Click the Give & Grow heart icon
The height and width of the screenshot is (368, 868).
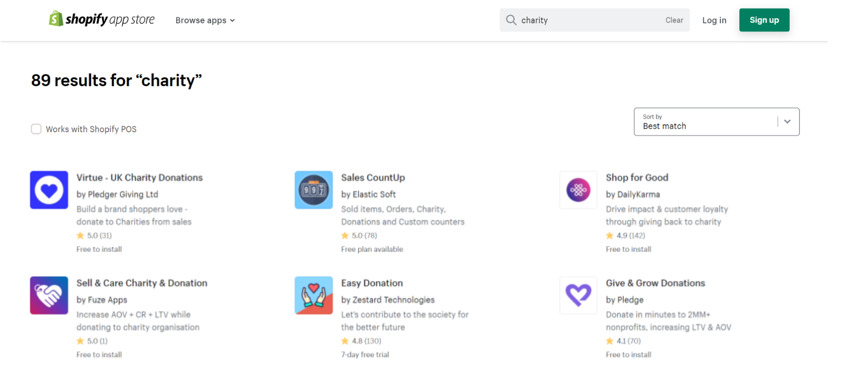(x=578, y=296)
